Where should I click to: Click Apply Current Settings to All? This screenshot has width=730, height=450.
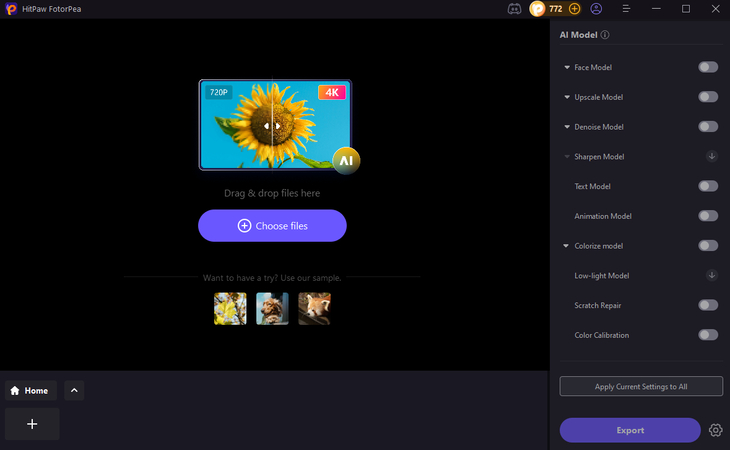[x=640, y=386]
